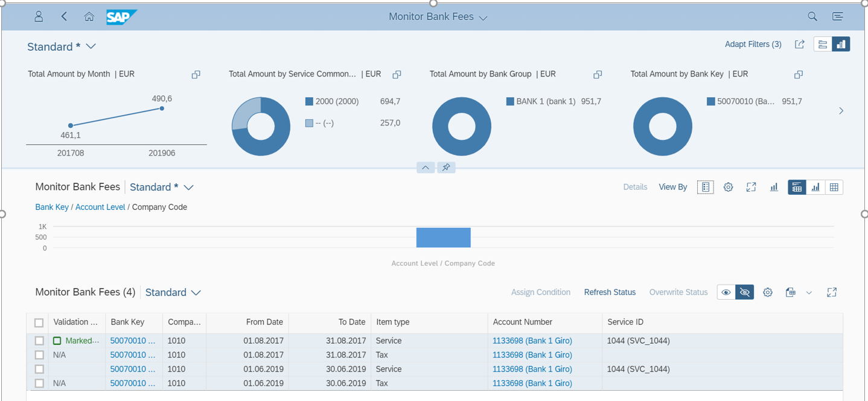Collapse the header charts with the up chevron

(426, 167)
